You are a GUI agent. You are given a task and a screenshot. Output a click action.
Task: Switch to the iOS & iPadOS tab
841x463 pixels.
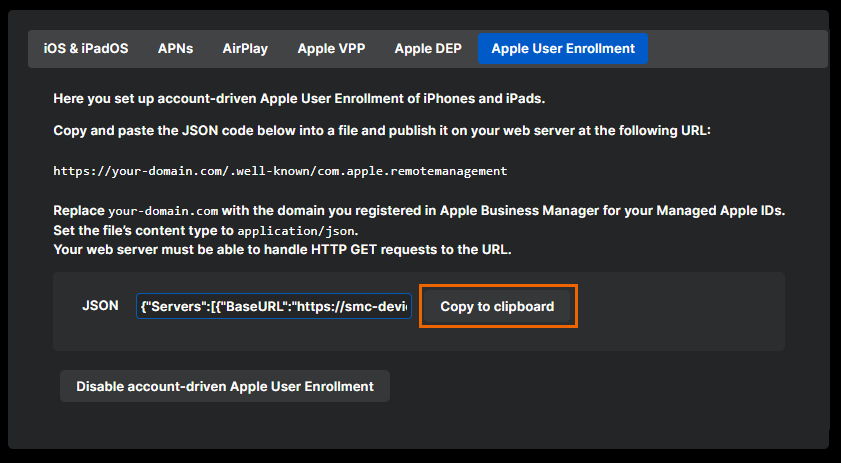pos(86,48)
